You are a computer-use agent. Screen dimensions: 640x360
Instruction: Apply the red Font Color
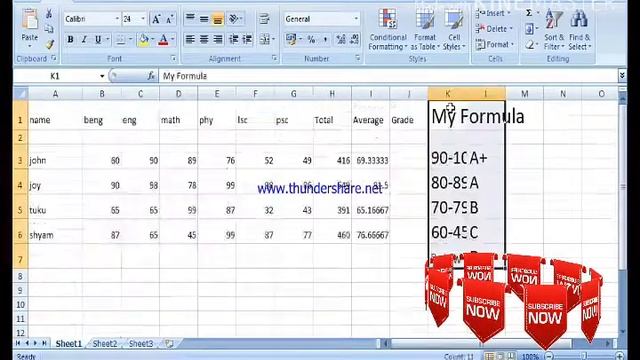pyautogui.click(x=163, y=40)
